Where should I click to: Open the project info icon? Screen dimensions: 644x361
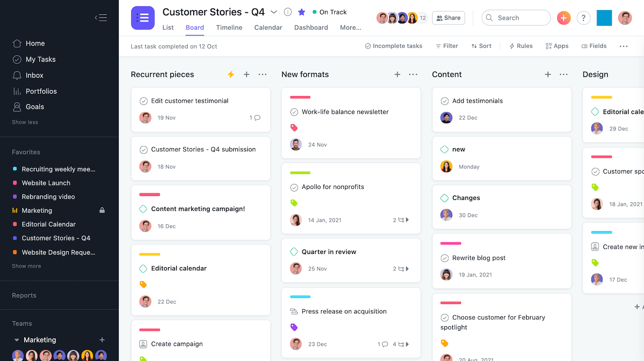[288, 12]
